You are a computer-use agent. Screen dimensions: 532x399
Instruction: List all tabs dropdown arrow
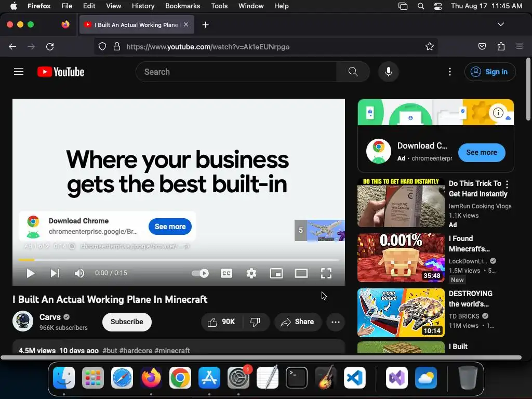pyautogui.click(x=500, y=24)
